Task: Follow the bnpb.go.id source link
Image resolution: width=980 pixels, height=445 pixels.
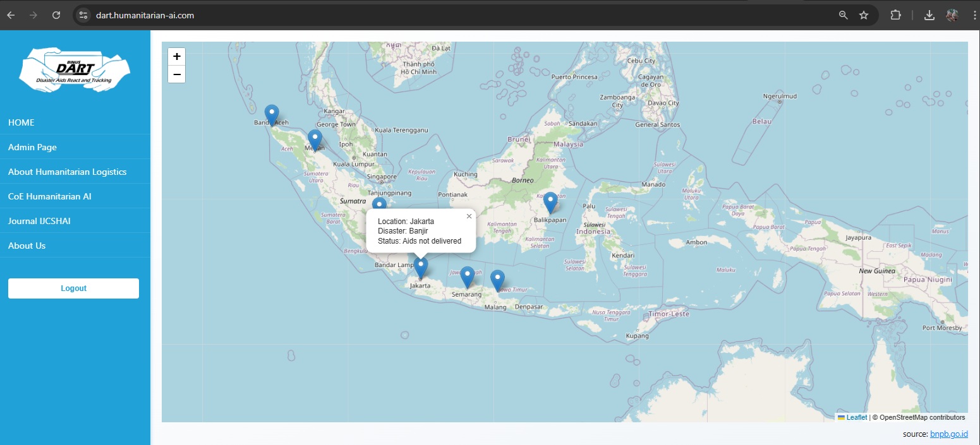Action: [949, 434]
